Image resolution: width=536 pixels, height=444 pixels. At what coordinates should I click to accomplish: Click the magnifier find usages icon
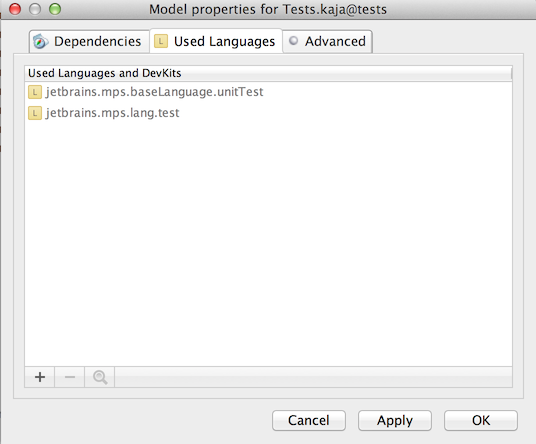point(100,377)
